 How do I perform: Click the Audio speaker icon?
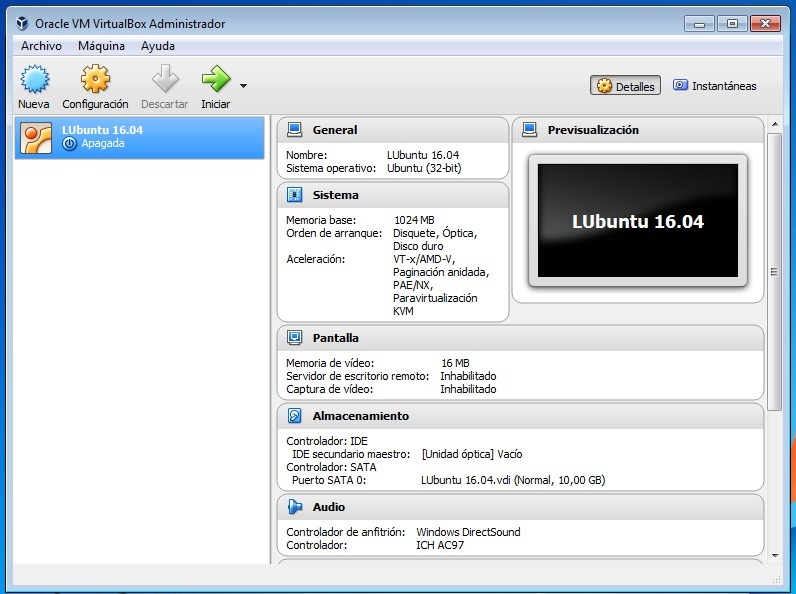point(294,507)
